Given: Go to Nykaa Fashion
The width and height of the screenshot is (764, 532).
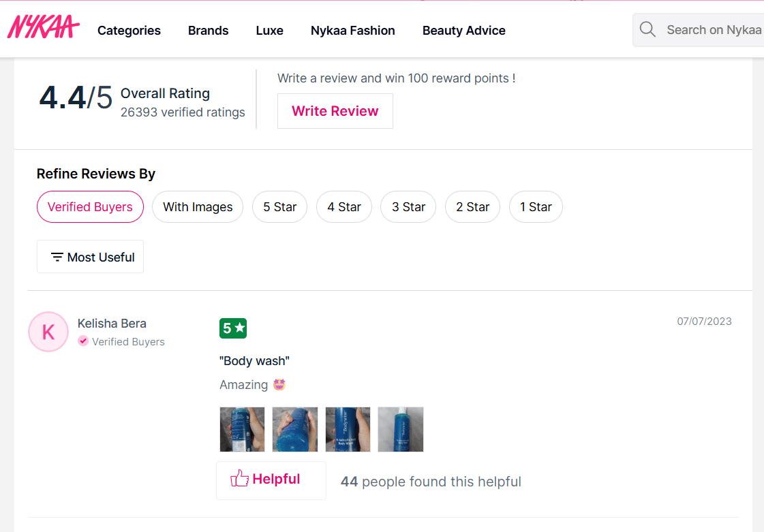Looking at the screenshot, I should pyautogui.click(x=352, y=31).
